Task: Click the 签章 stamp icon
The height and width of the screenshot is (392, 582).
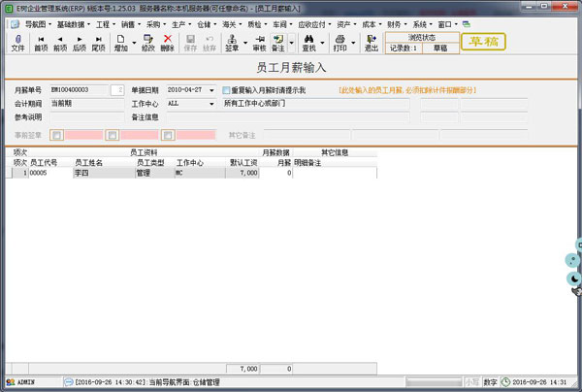Action: (x=232, y=39)
